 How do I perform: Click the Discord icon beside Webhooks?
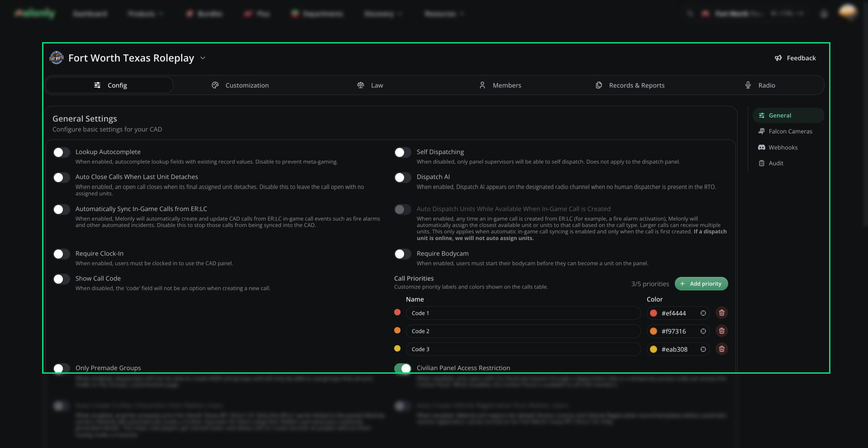coord(762,147)
